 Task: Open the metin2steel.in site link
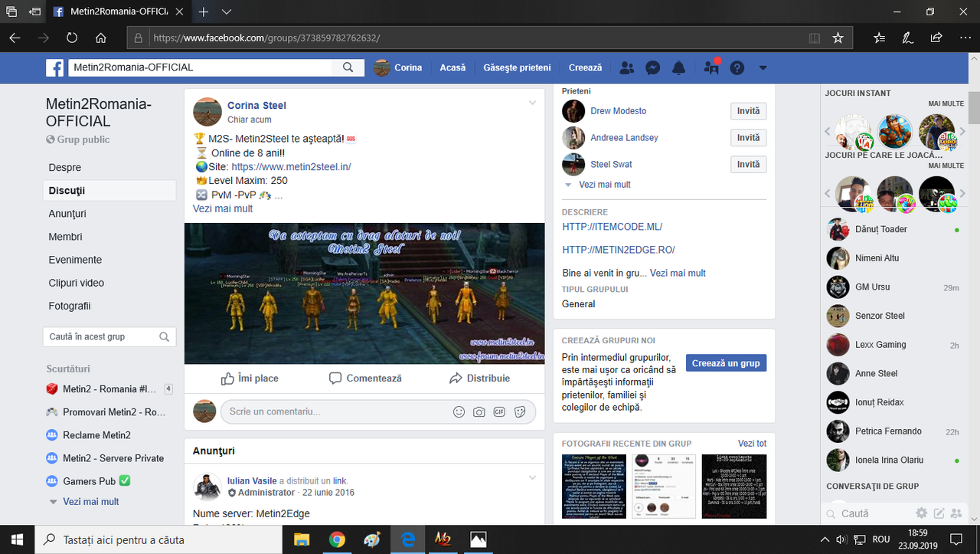click(291, 166)
